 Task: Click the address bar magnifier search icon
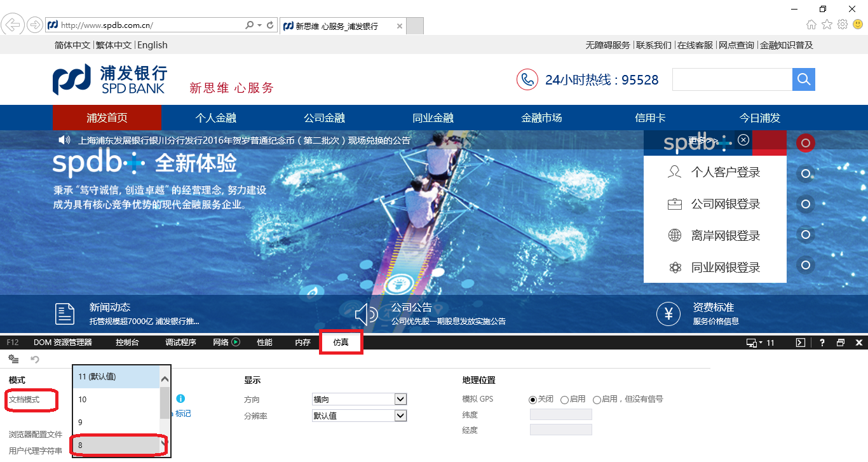tap(250, 25)
